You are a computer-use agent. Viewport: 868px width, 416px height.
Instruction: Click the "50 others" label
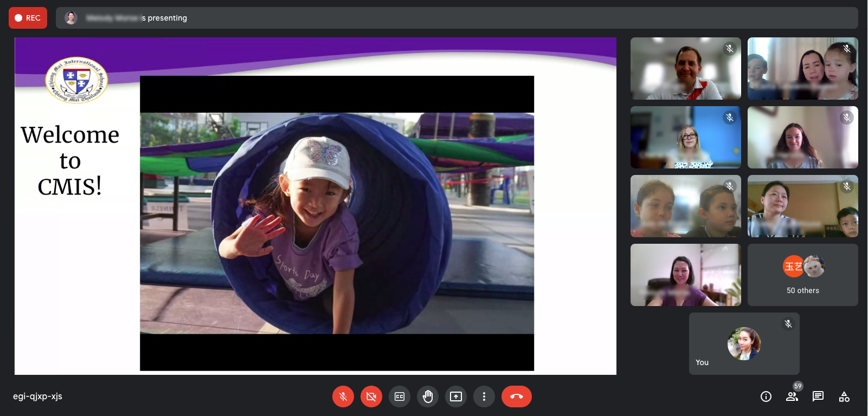click(x=803, y=290)
